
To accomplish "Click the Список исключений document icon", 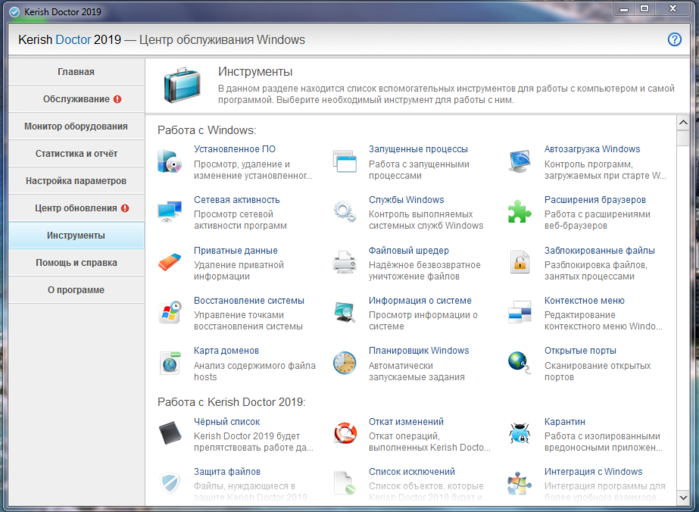I will [x=345, y=483].
